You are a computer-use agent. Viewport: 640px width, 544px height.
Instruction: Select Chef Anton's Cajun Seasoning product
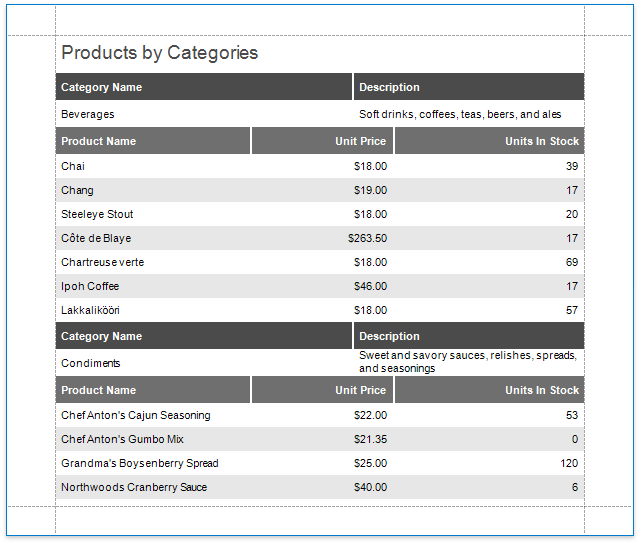(136, 415)
